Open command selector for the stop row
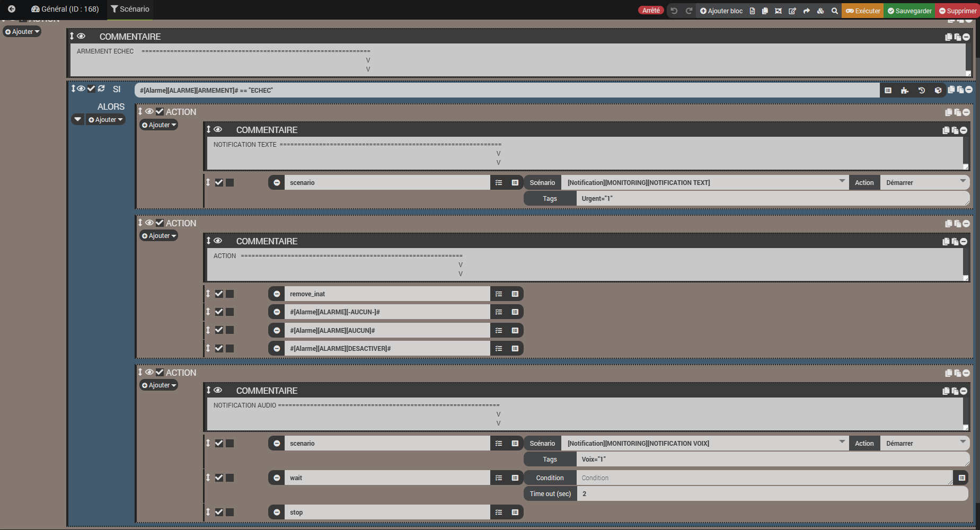The width and height of the screenshot is (980, 530). pos(515,513)
